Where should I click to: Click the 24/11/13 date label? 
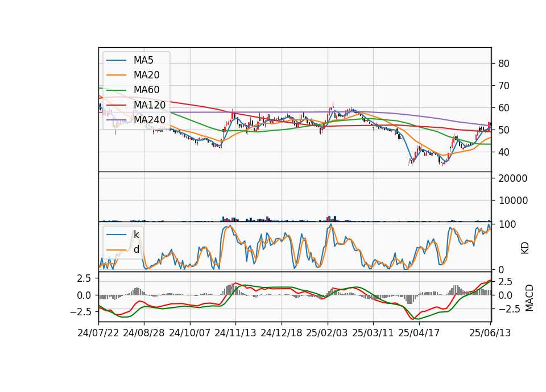click(x=235, y=333)
